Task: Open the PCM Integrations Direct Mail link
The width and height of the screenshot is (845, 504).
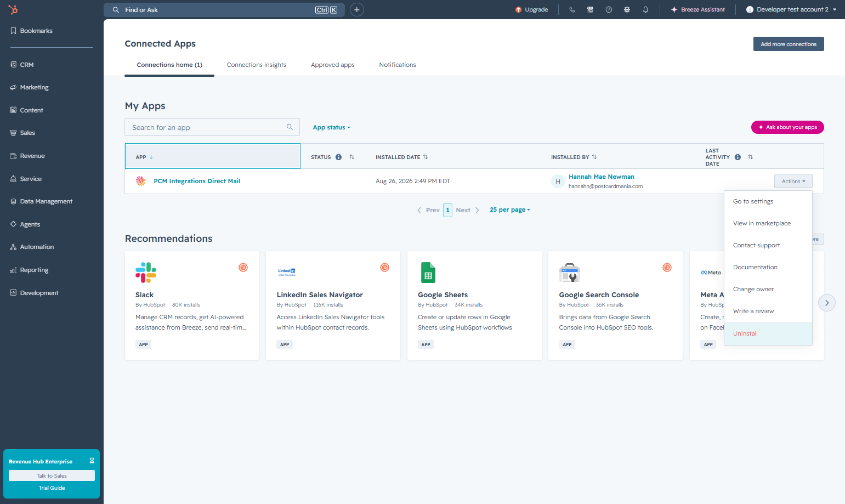Action: 197,181
